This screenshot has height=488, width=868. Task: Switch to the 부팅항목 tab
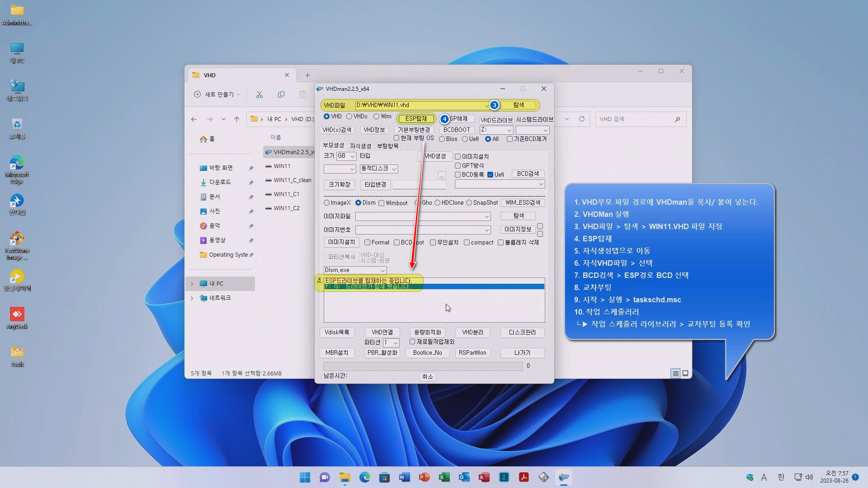(387, 146)
